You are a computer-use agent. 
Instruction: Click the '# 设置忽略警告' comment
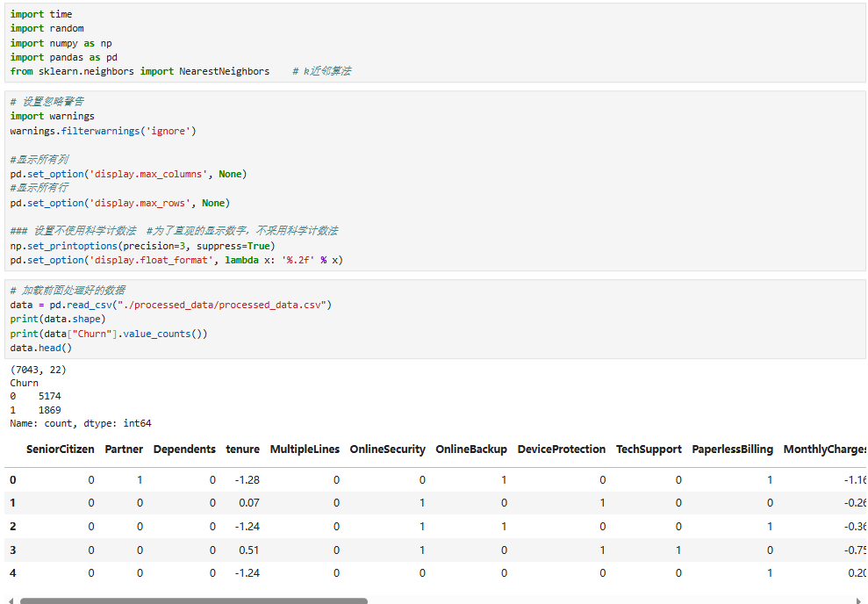(47, 102)
